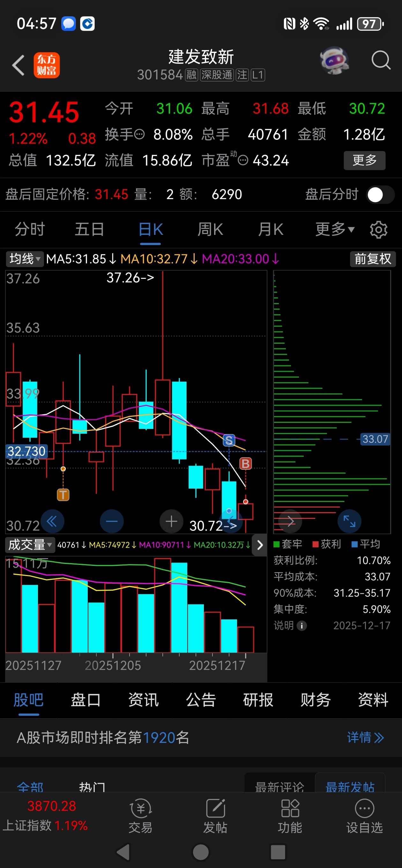Tap the L1 quote level tag
The width and height of the screenshot is (402, 868).
258,75
